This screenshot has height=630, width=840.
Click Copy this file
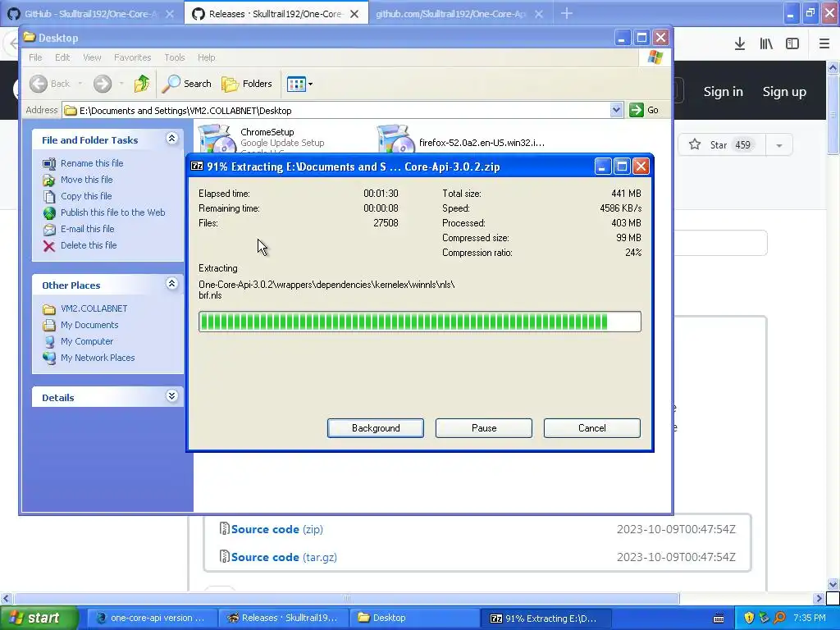click(x=85, y=196)
